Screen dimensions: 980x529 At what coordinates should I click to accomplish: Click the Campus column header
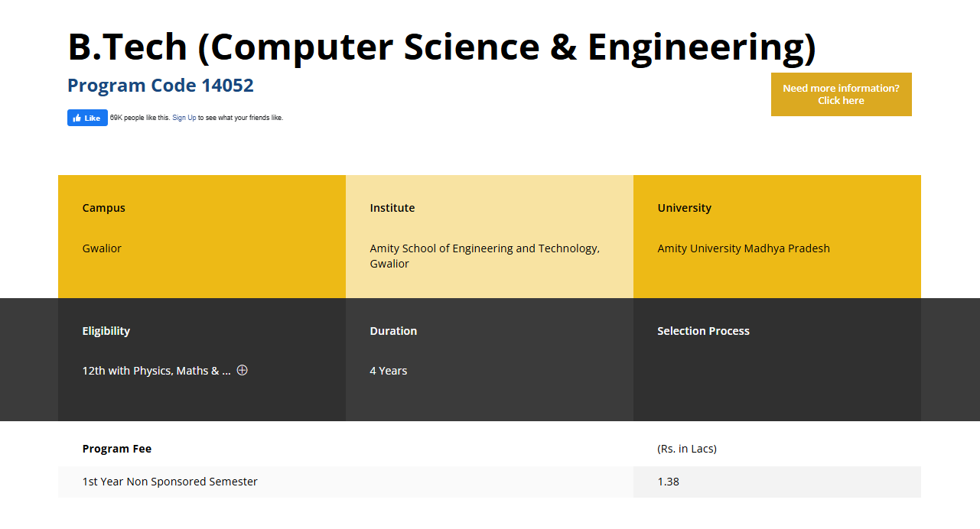pyautogui.click(x=103, y=207)
